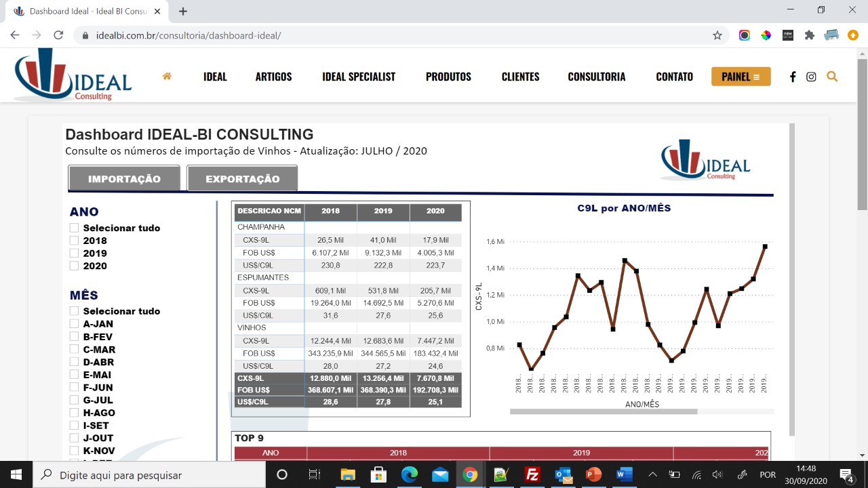Reload the page in Chrome

(x=58, y=35)
